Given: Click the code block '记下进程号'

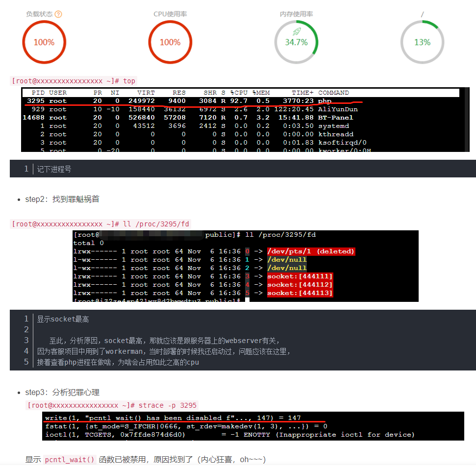Looking at the screenshot, I should [x=243, y=169].
